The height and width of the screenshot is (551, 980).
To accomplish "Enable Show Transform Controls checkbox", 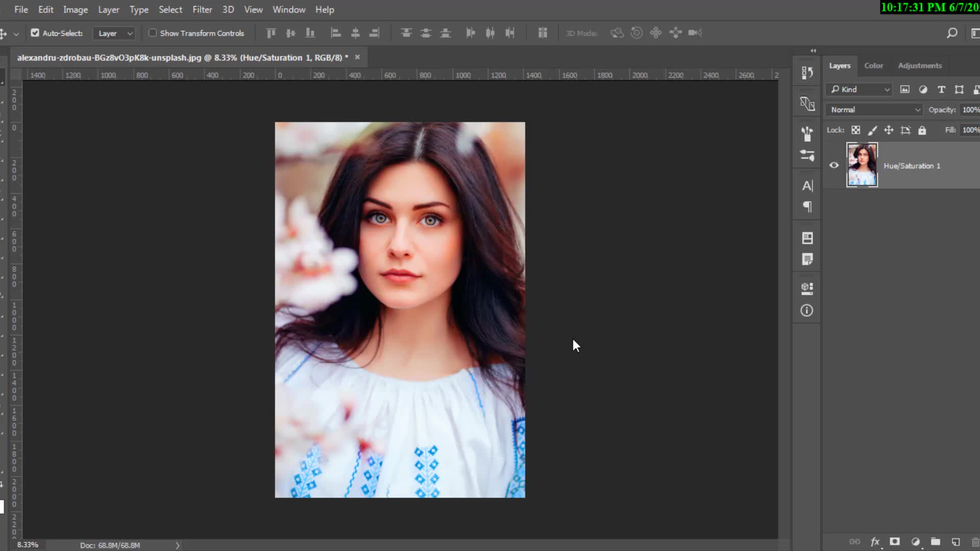I will point(152,33).
